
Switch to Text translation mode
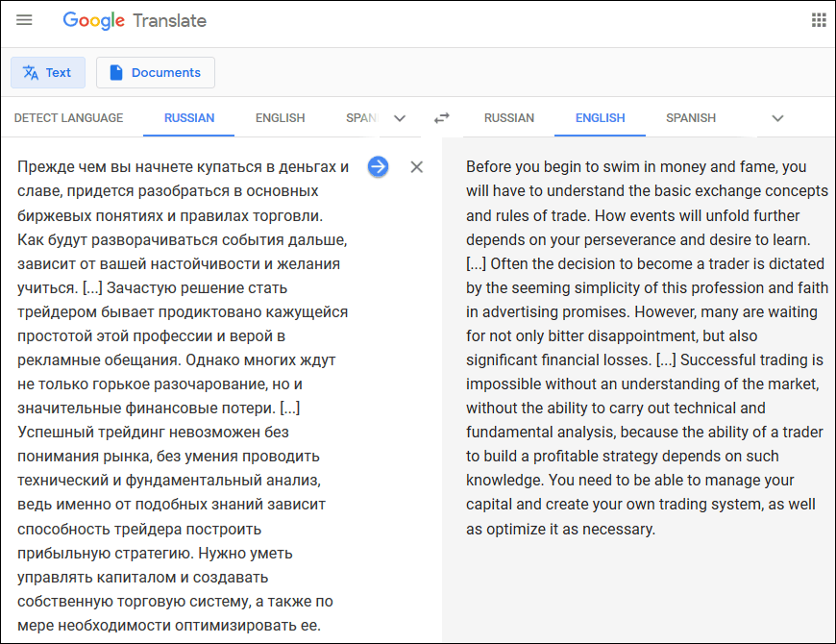point(48,72)
